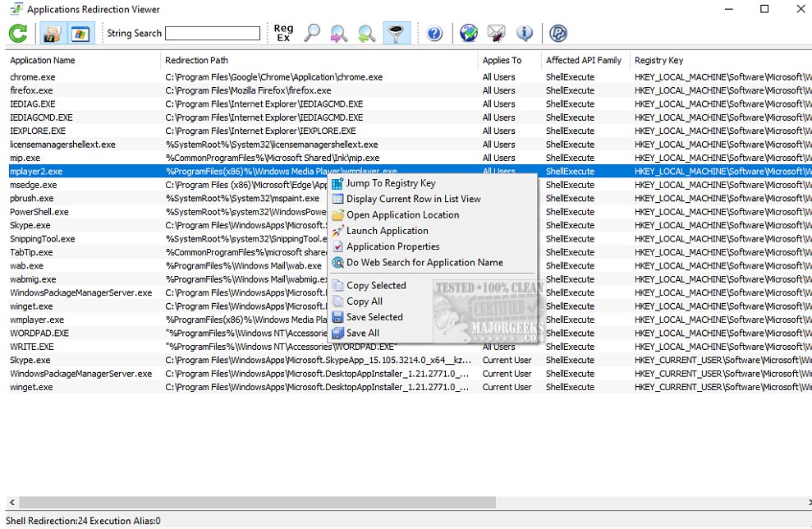Click the bug report email icon

click(497, 33)
